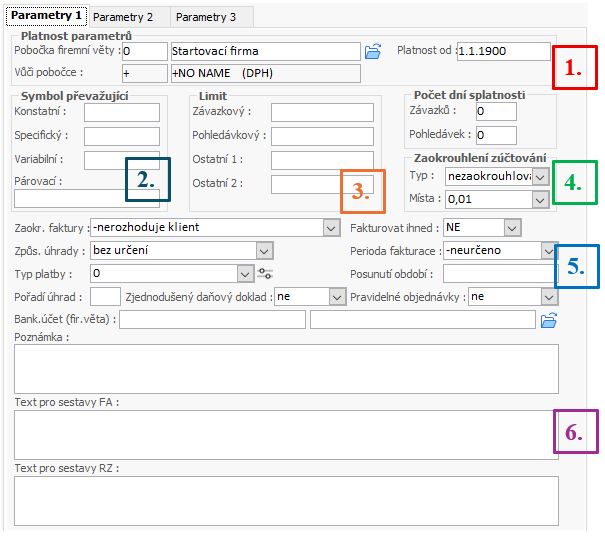The height and width of the screenshot is (539, 605).
Task: Expand the Místa dropdown
Action: point(540,200)
